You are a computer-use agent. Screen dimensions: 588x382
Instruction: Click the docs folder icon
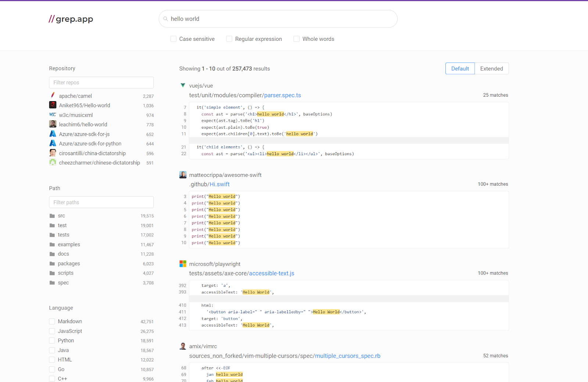point(52,254)
